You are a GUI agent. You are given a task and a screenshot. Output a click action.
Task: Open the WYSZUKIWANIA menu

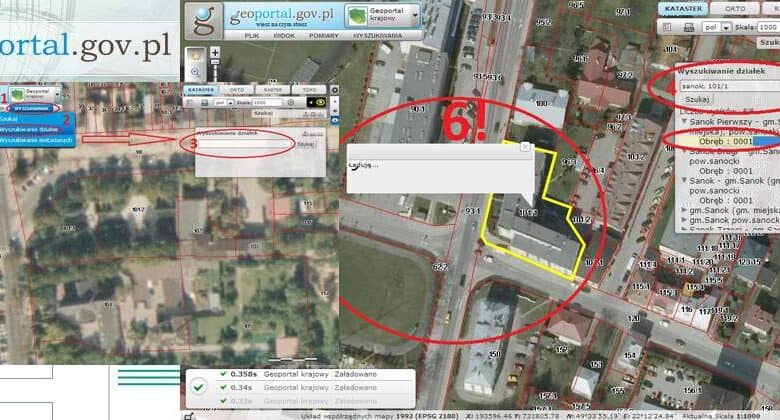point(377,36)
